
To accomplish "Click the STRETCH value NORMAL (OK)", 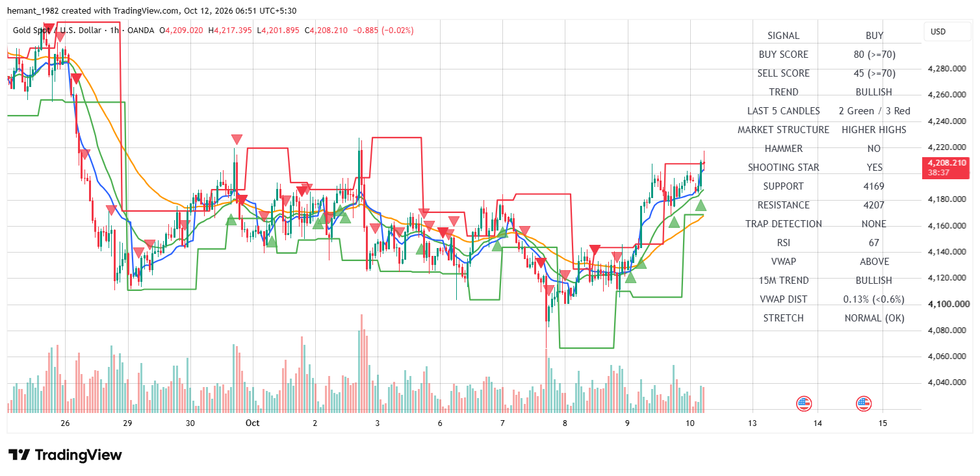I will coord(874,318).
